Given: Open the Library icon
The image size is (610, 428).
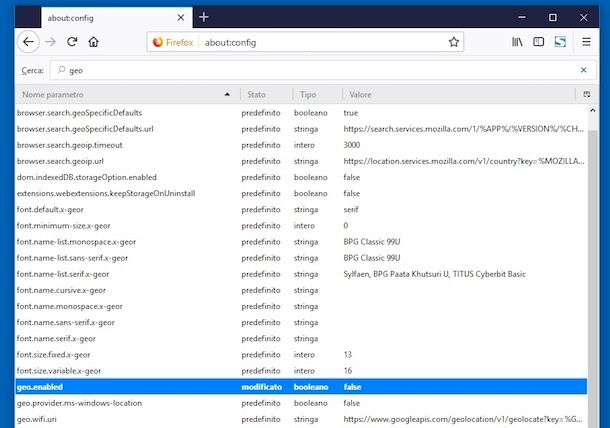Looking at the screenshot, I should coord(517,42).
